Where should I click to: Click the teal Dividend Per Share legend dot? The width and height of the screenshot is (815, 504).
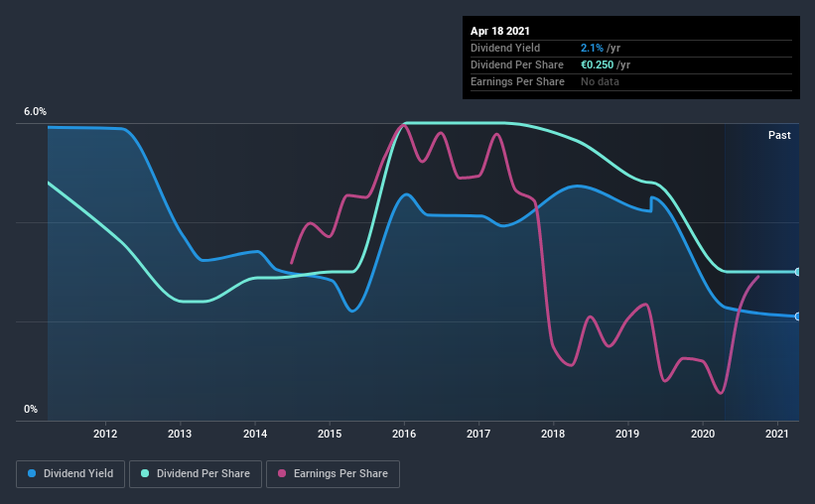tap(145, 473)
